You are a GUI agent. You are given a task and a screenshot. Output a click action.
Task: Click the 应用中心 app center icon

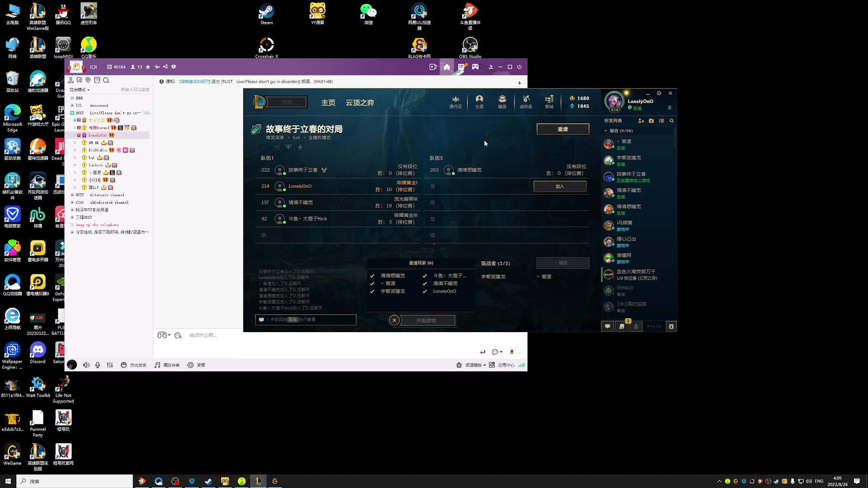pyautogui.click(x=502, y=365)
